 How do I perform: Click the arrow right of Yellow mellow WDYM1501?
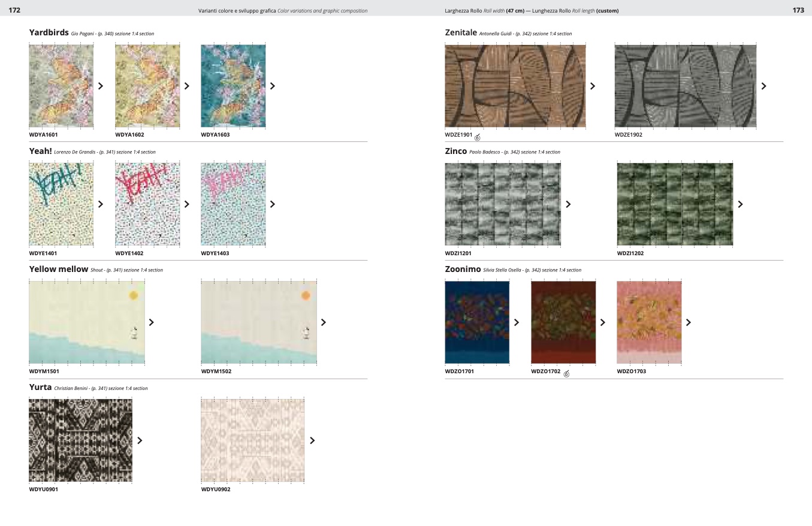pyautogui.click(x=152, y=322)
